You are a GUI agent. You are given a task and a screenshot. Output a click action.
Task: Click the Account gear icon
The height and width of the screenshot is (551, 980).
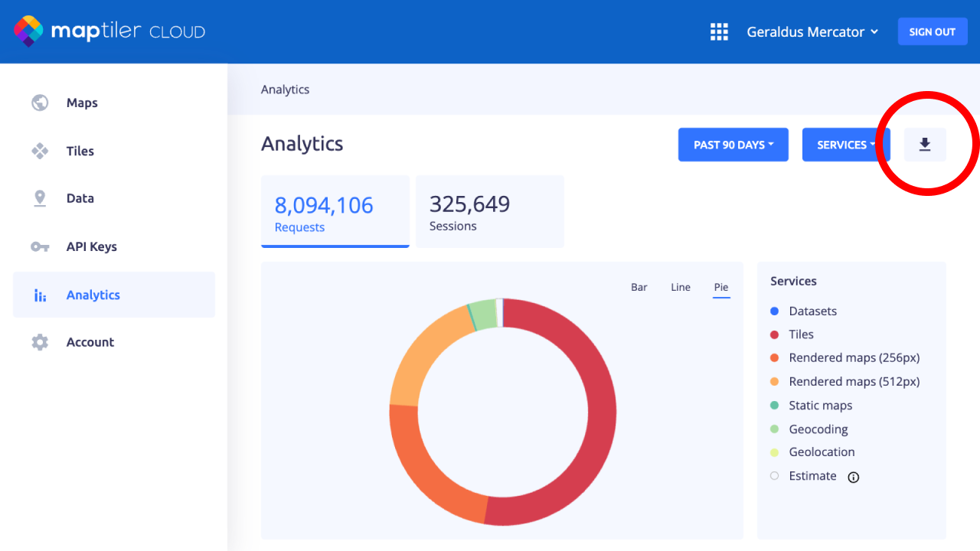40,342
